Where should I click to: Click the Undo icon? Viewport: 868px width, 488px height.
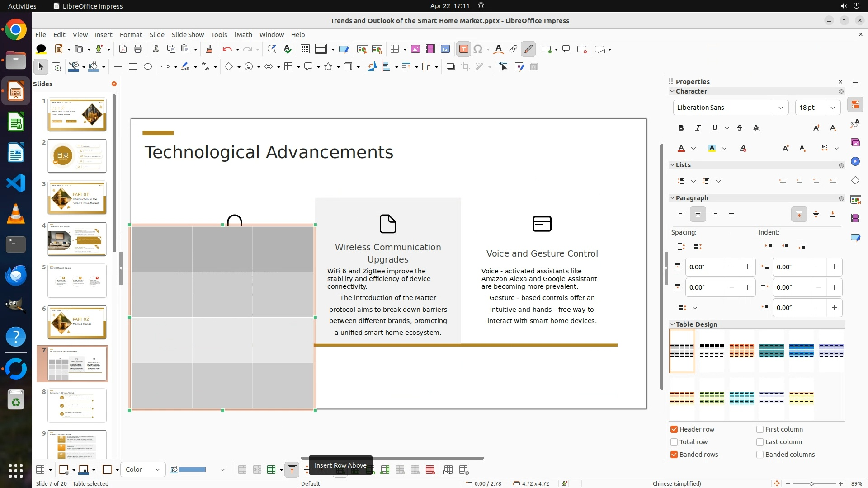[227, 49]
